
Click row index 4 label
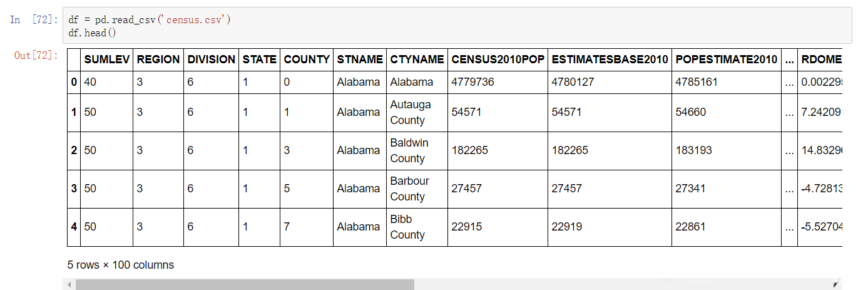[74, 227]
